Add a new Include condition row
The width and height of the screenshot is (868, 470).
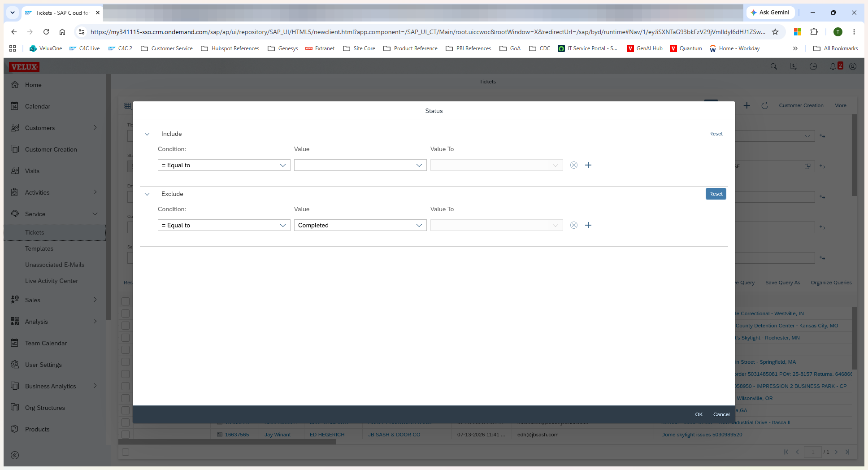pos(588,165)
